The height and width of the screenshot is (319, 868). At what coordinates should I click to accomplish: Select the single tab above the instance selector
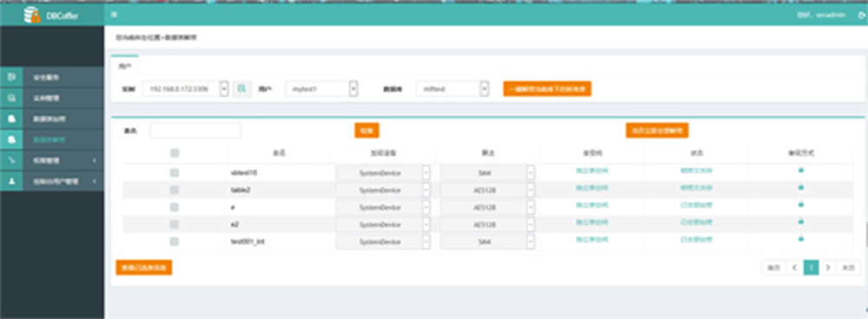(x=125, y=65)
